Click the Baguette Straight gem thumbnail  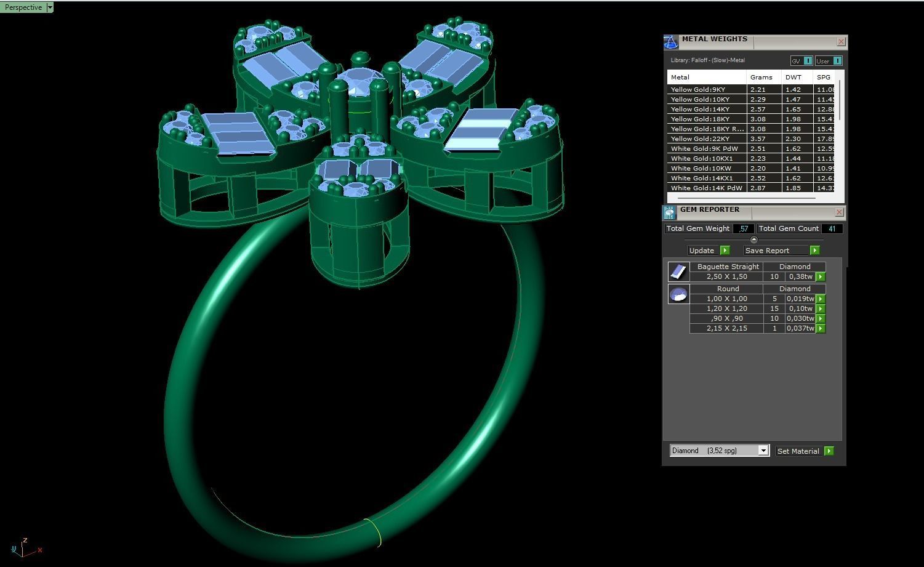pos(678,271)
